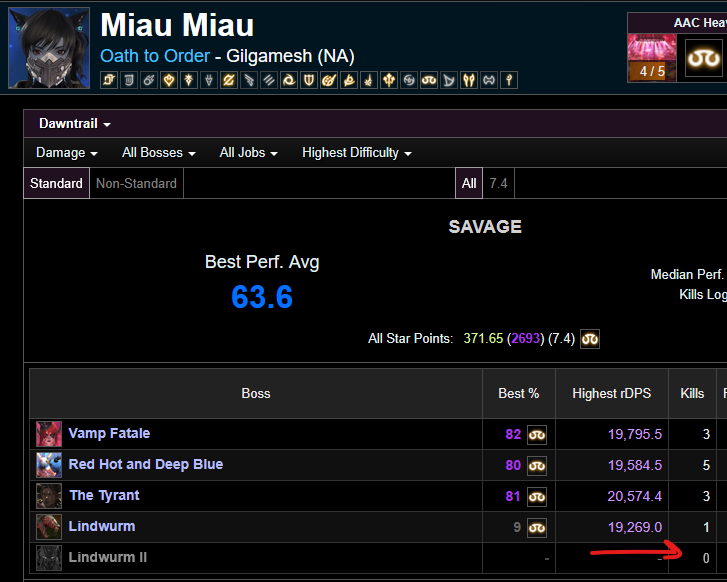Click Scholar icon next to All Star Points
Viewport: 727px width, 582px height.
[590, 339]
